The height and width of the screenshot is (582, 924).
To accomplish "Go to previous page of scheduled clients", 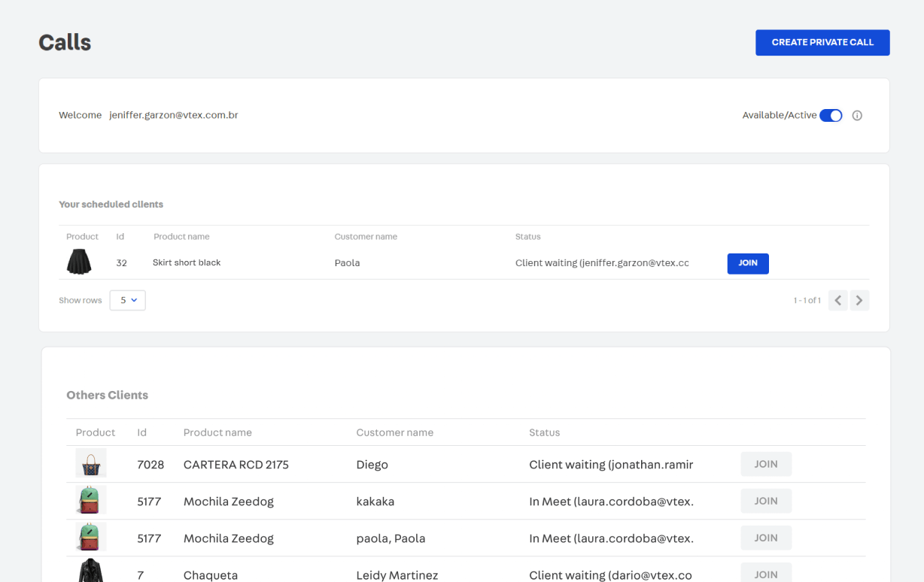I will point(838,301).
